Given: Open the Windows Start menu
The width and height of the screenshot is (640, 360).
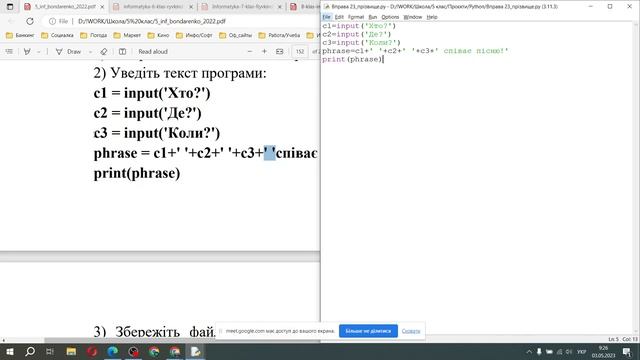Looking at the screenshot, I should click(9, 351).
